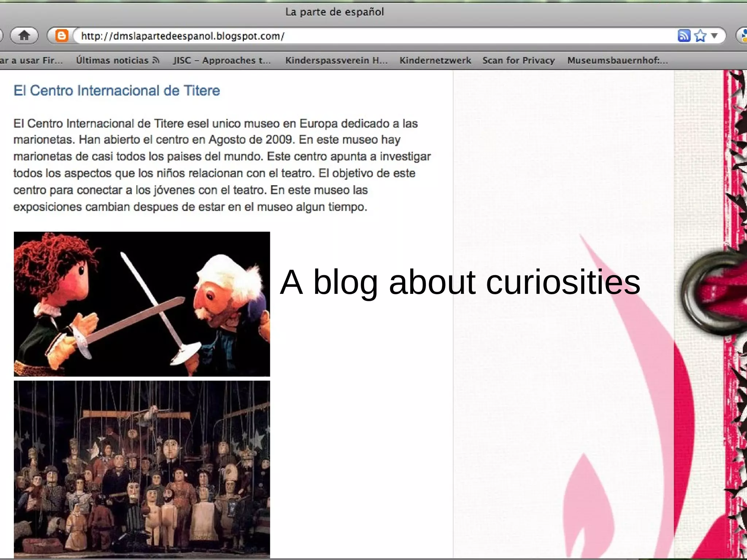Open the blog post title El Centro Internacional de Titere
The image size is (747, 560).
pos(117,90)
